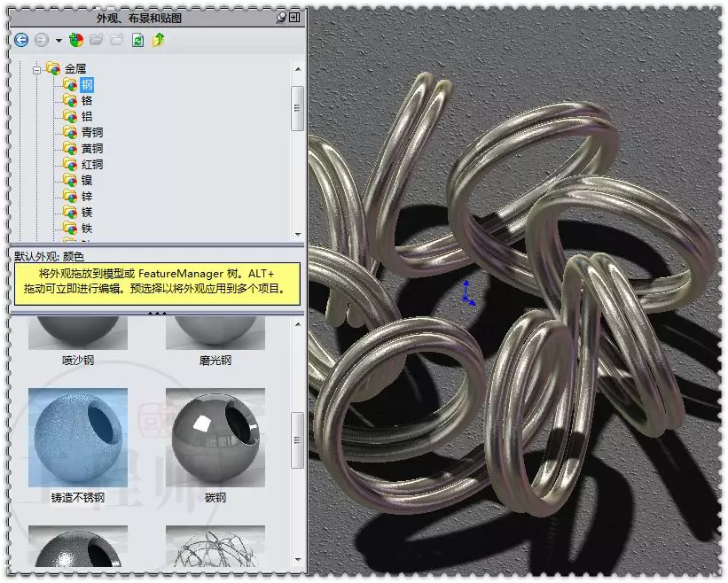Select the 镍 folder in the tree

coord(87,181)
